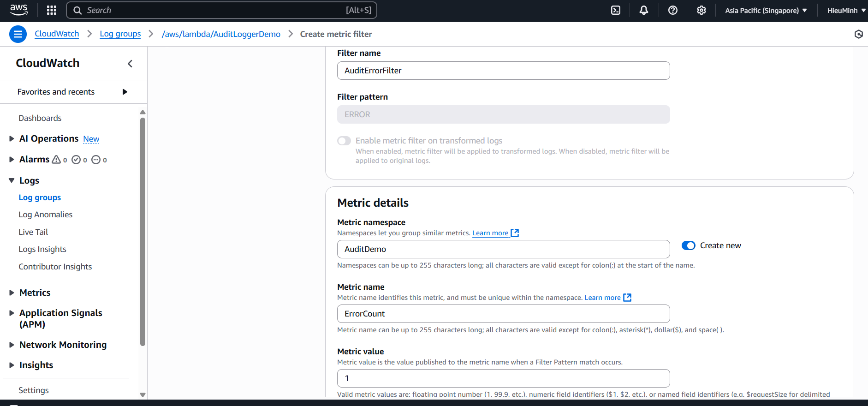The width and height of the screenshot is (868, 406).
Task: Open the settings gear in top bar
Action: click(x=702, y=10)
